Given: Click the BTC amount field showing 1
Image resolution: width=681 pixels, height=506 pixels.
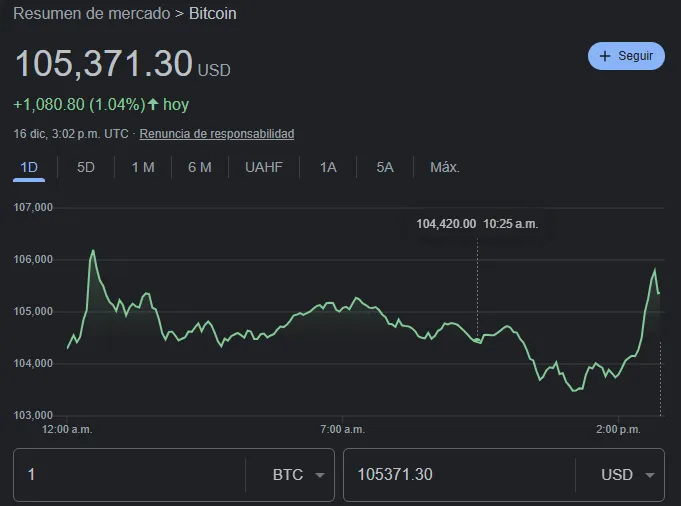Looking at the screenshot, I should pos(129,475).
